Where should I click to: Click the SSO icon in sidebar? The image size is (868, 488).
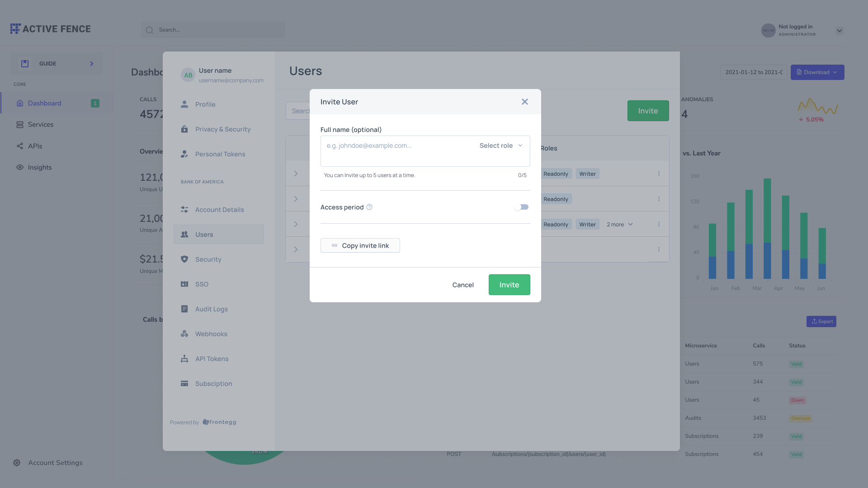(x=184, y=284)
